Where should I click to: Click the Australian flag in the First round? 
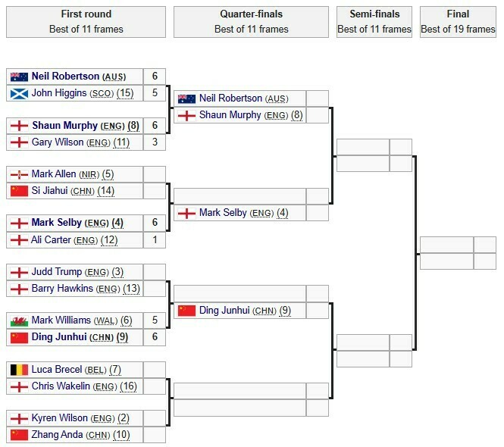point(19,77)
